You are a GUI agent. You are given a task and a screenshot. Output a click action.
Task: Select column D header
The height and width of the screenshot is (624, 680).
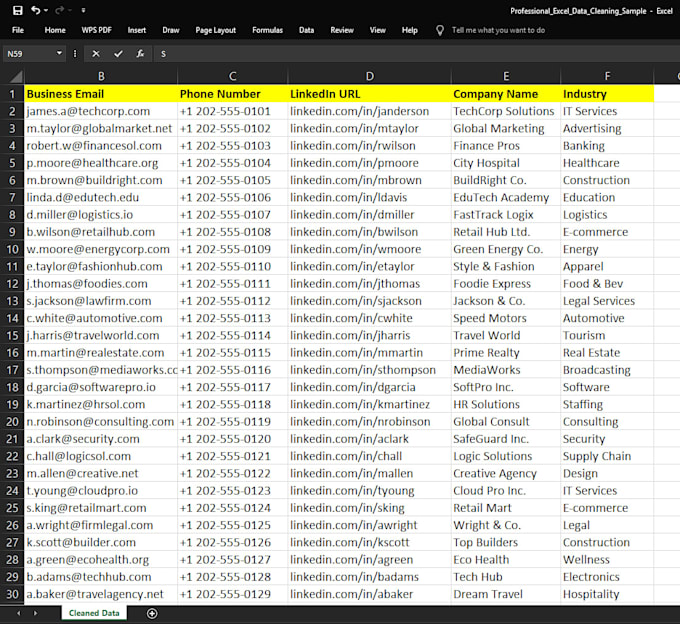pos(369,76)
